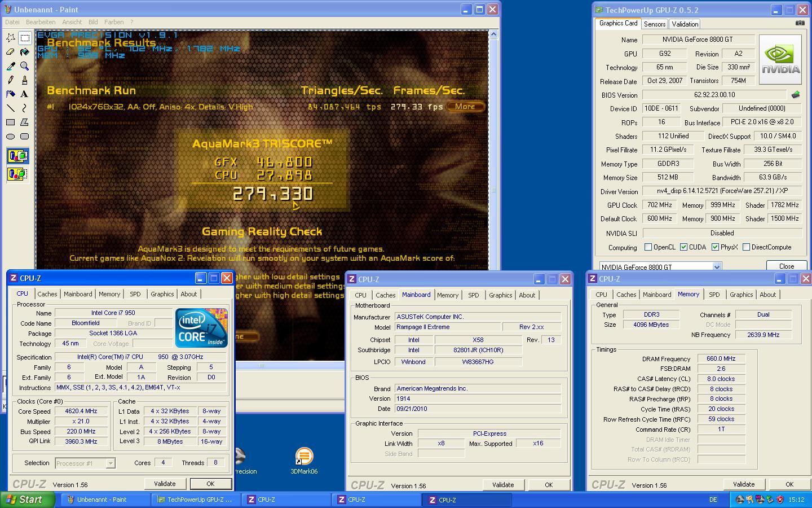The height and width of the screenshot is (508, 812).
Task: Select the Pick Color eyedropper tool
Action: (11, 66)
